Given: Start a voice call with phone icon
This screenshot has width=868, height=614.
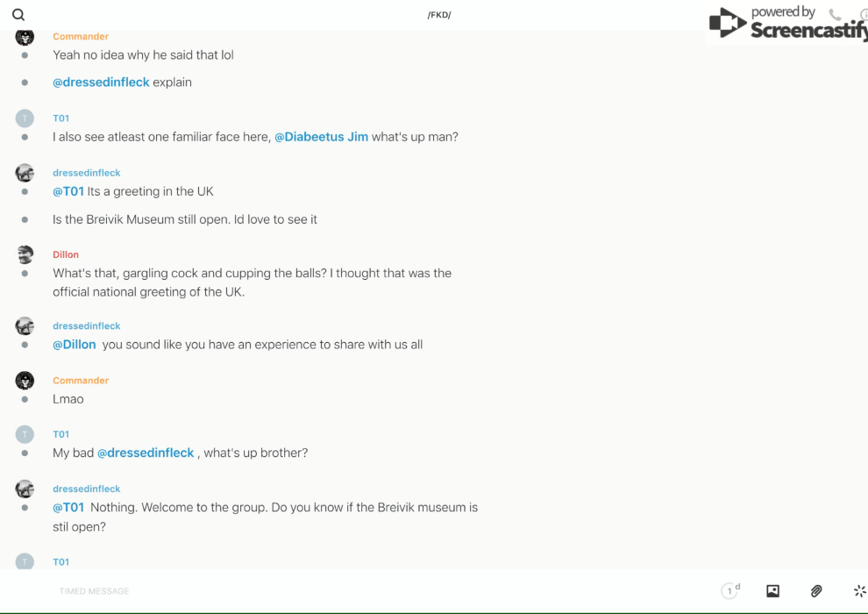Looking at the screenshot, I should 835,15.
